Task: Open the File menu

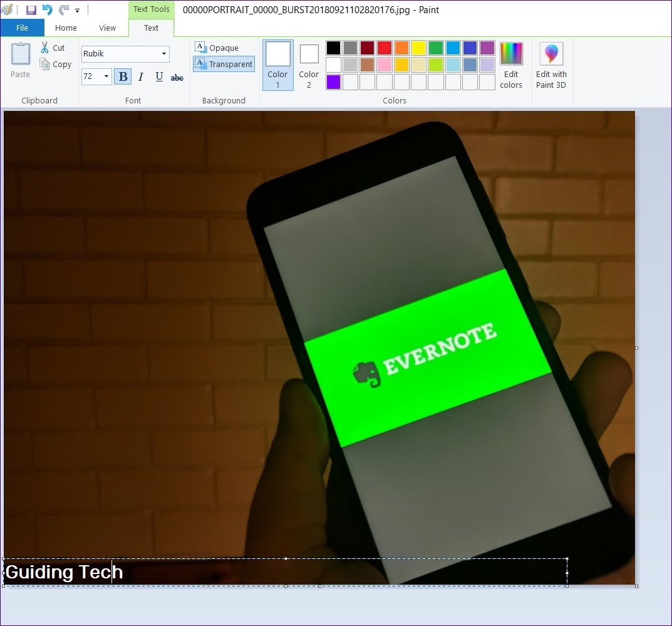Action: tap(22, 28)
